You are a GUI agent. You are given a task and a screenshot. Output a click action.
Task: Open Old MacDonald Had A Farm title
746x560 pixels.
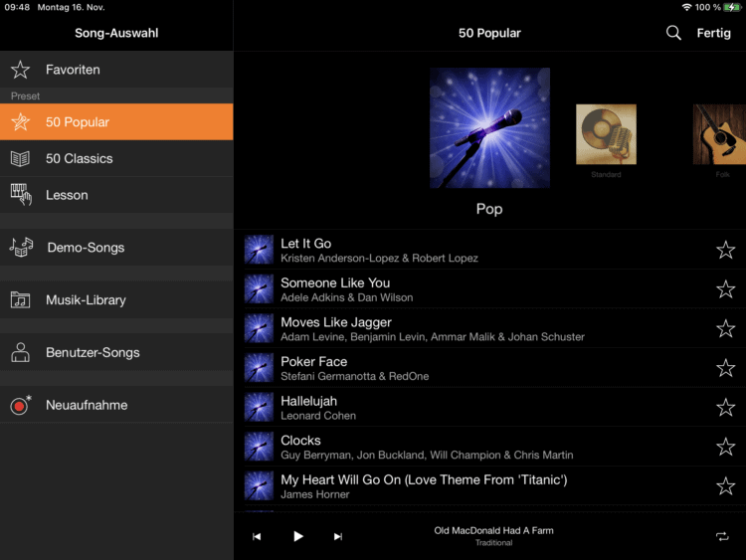click(493, 531)
